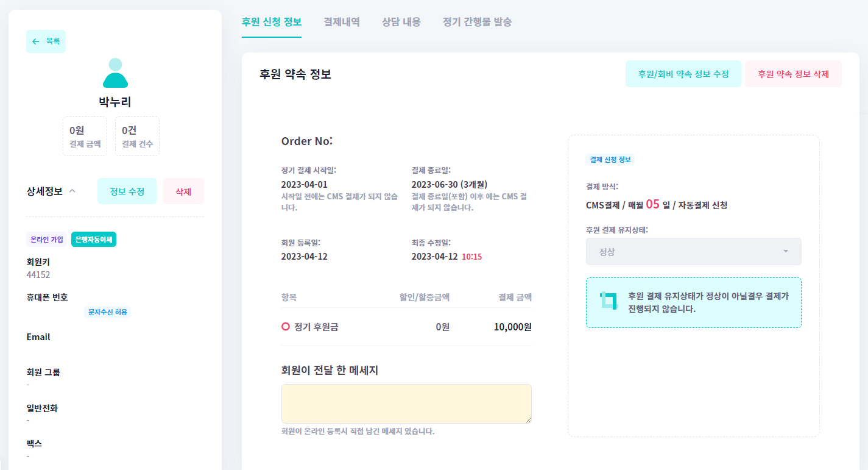The width and height of the screenshot is (868, 470).
Task: Click the 후원/회비 약속 정보 수정 button
Action: tap(683, 74)
